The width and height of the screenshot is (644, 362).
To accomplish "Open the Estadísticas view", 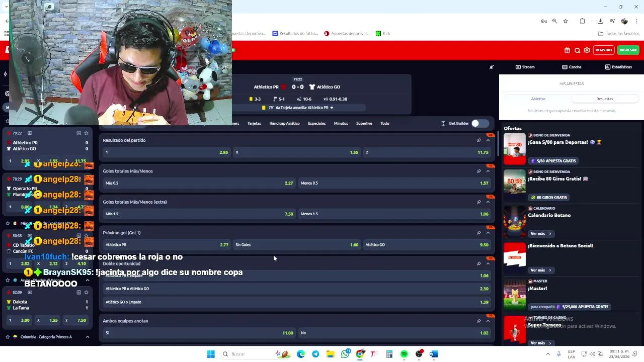I will (618, 67).
